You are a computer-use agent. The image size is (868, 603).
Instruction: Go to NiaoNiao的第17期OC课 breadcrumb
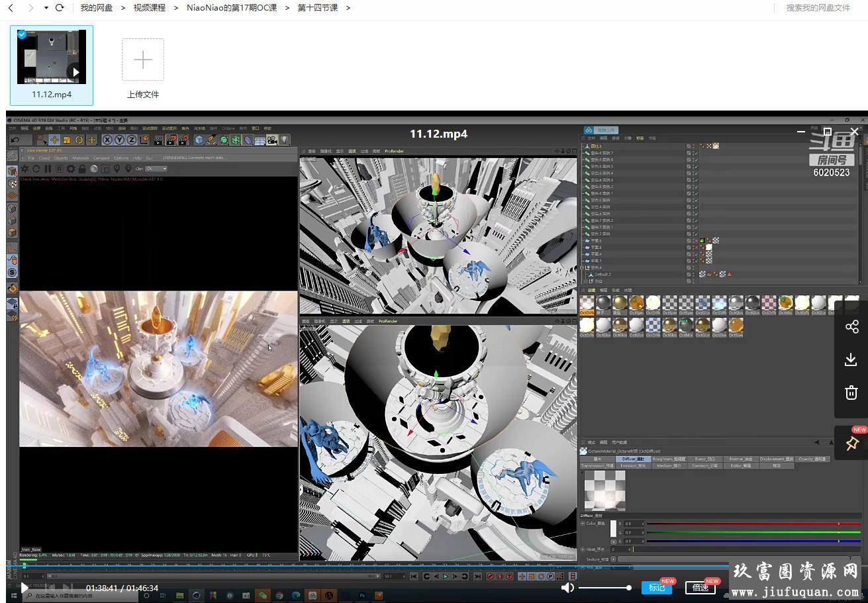click(x=232, y=8)
